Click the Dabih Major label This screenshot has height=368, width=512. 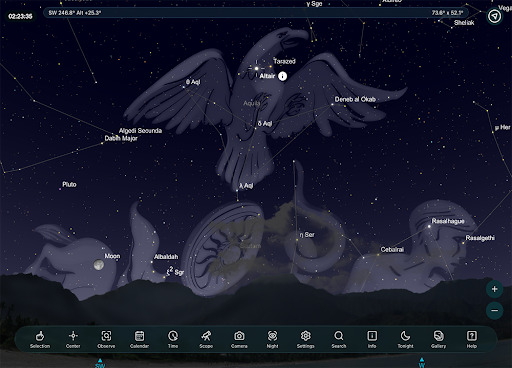coord(121,138)
